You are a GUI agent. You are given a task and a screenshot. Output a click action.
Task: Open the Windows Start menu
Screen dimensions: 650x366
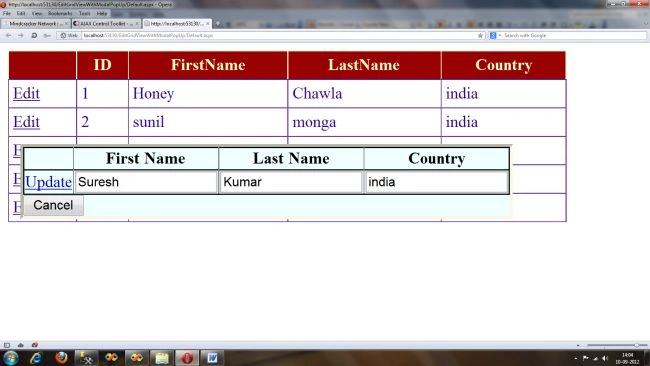coord(10,358)
